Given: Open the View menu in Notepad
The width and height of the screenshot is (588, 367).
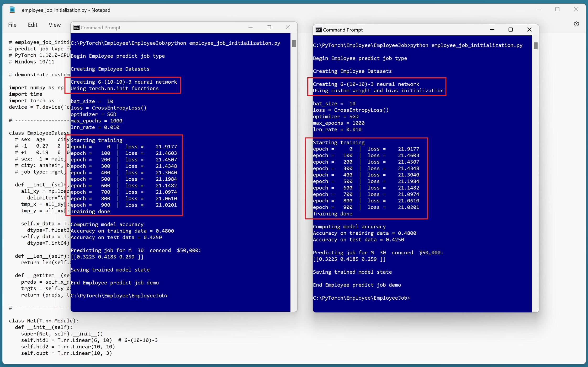Looking at the screenshot, I should pos(54,25).
